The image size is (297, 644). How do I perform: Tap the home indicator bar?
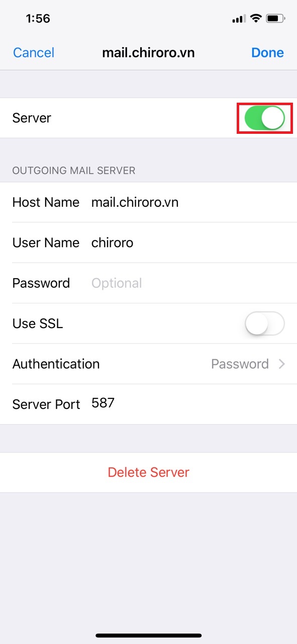(149, 635)
